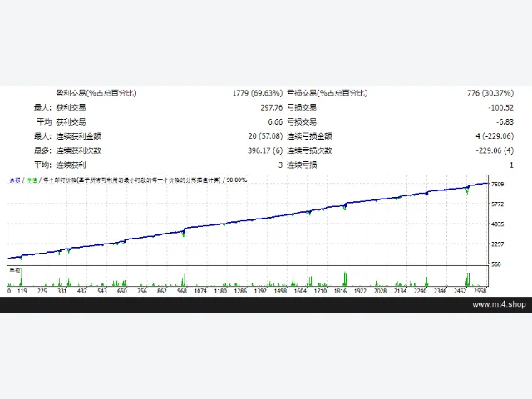The width and height of the screenshot is (532, 399).
Task: Click the "余额" legend in the chart
Action: 15,180
